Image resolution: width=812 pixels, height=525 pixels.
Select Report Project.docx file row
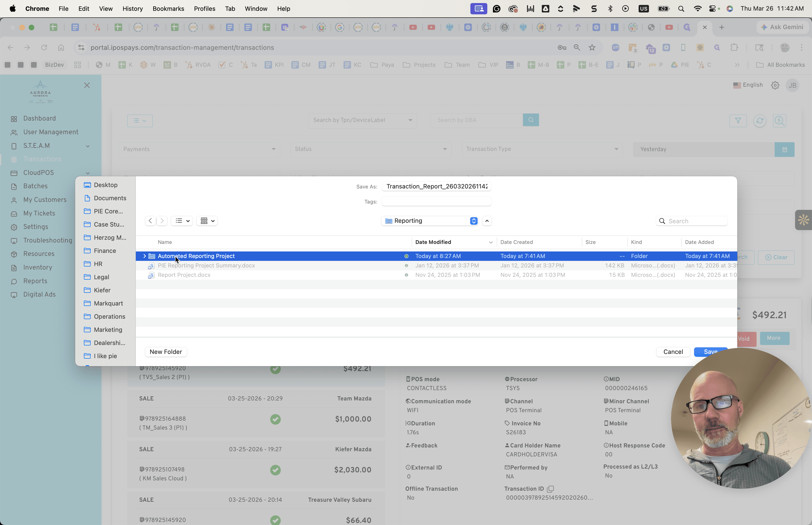[x=436, y=275]
